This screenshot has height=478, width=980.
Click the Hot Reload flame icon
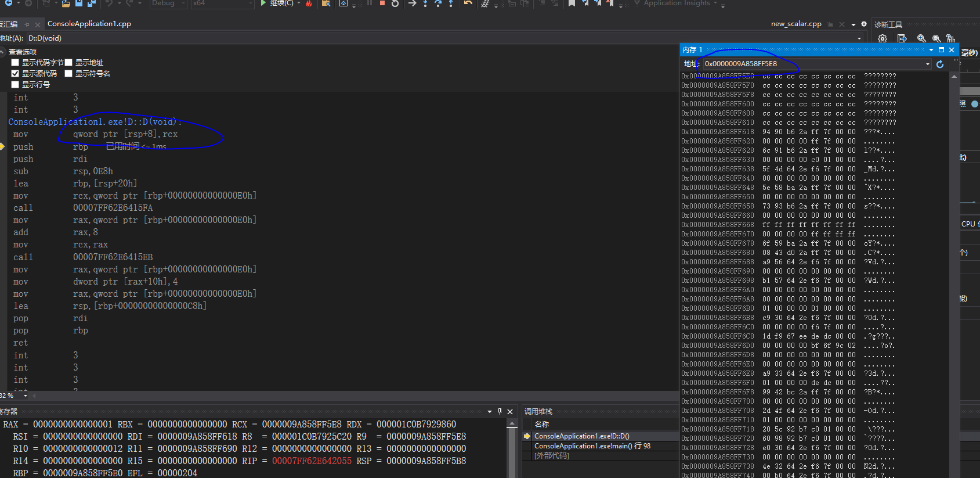coord(309,3)
